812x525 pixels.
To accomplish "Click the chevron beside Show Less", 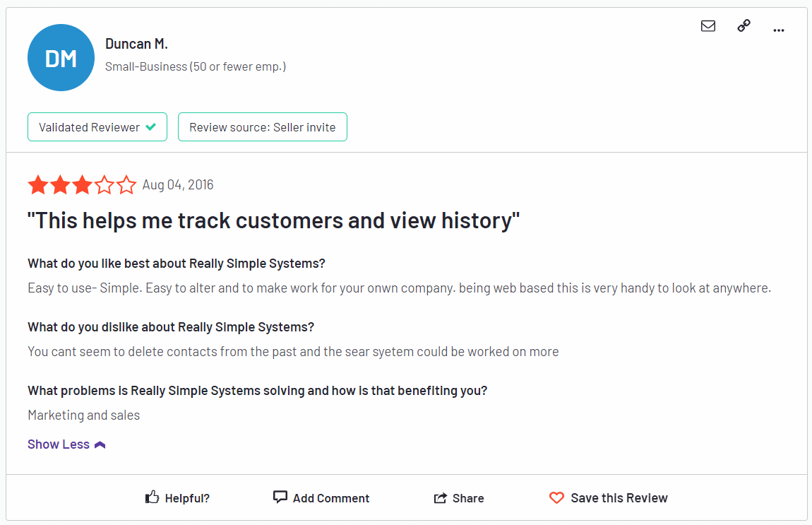I will click(x=100, y=444).
